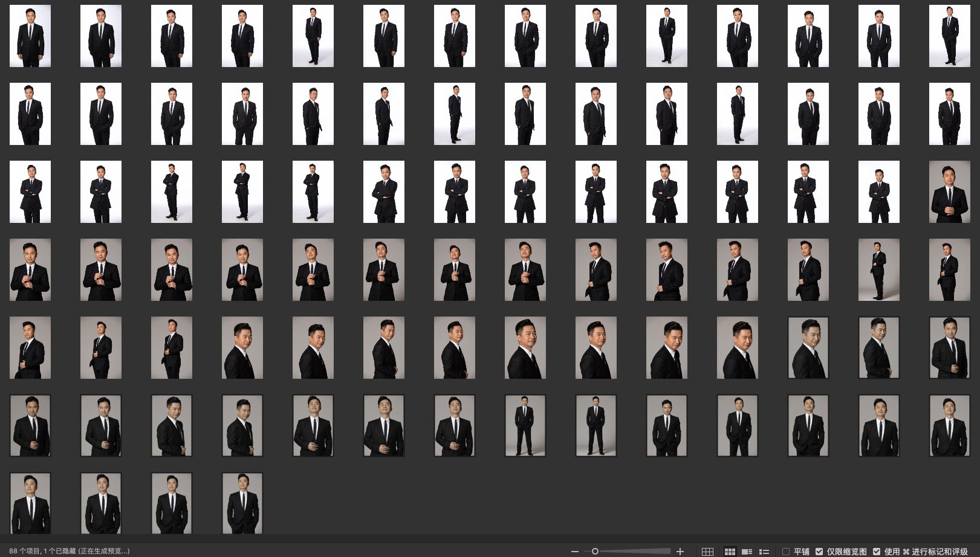
Task: Select the first white-background portrait thumbnail
Action: coord(30,36)
